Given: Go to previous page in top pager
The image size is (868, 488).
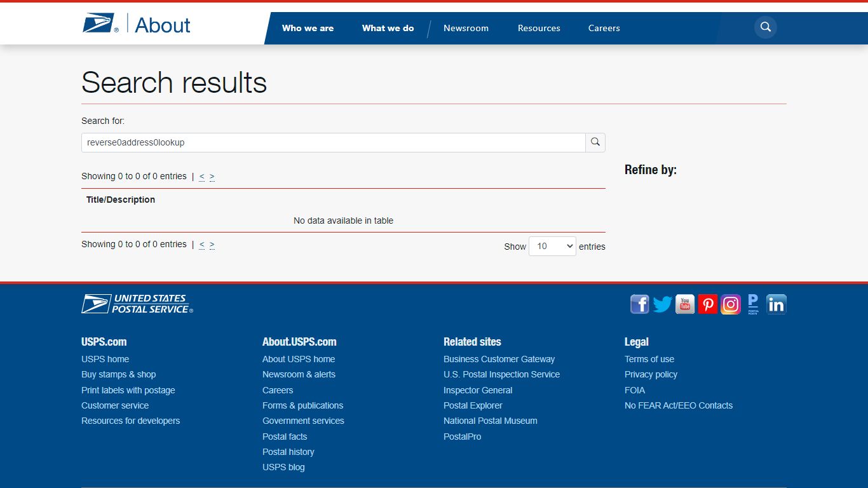Looking at the screenshot, I should click(x=202, y=176).
